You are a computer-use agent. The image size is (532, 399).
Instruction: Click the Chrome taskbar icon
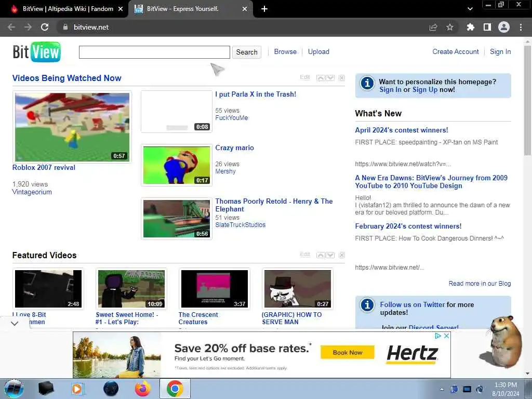(x=175, y=389)
